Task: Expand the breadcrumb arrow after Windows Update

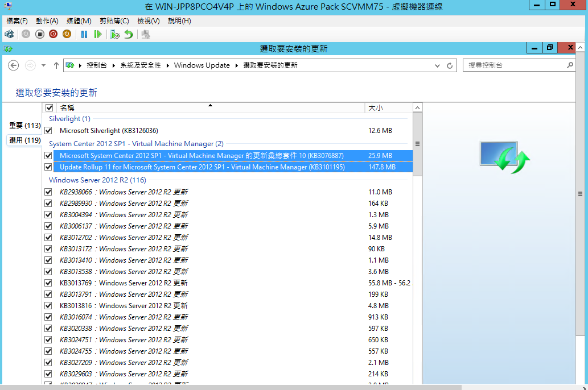Action: point(237,65)
